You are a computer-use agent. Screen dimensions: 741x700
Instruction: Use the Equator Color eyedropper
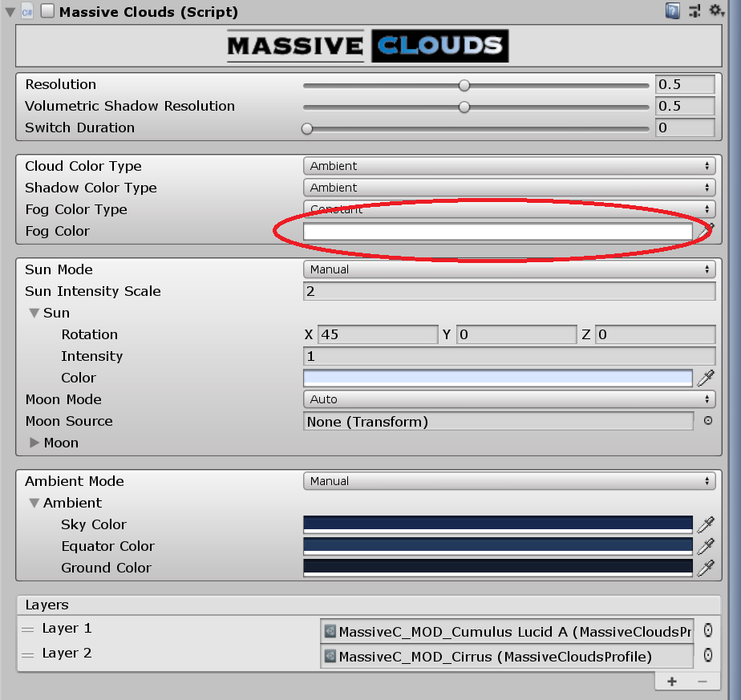706,546
